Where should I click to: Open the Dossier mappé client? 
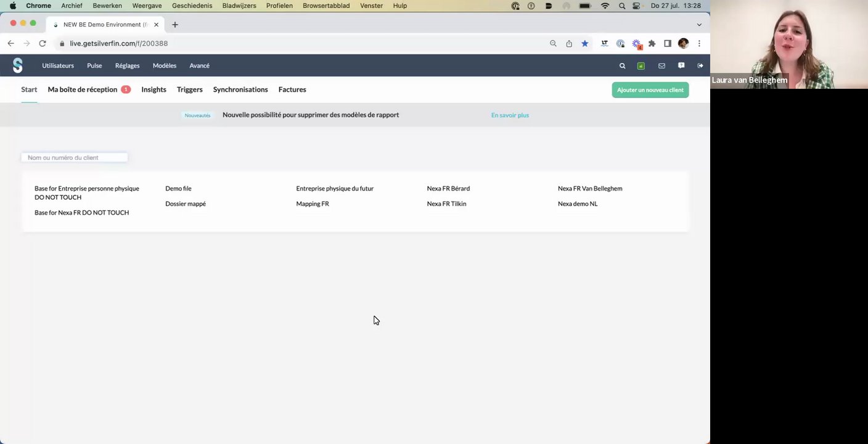point(186,203)
